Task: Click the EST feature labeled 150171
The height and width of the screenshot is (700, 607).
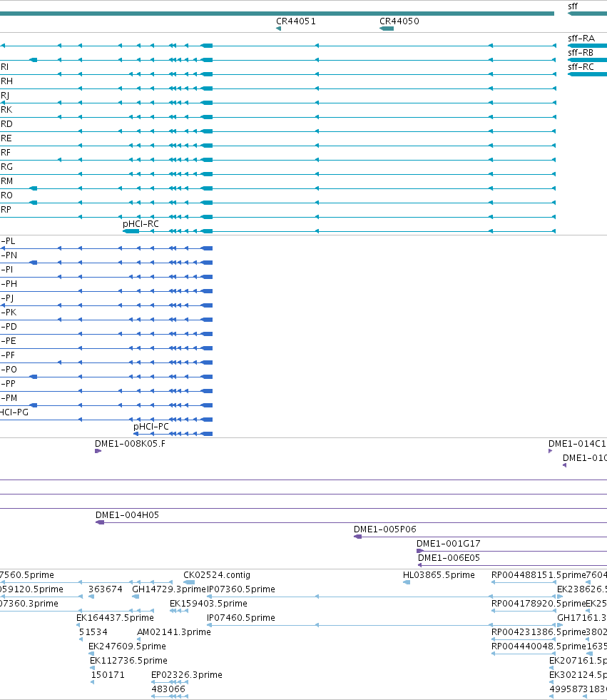Action: click(93, 682)
